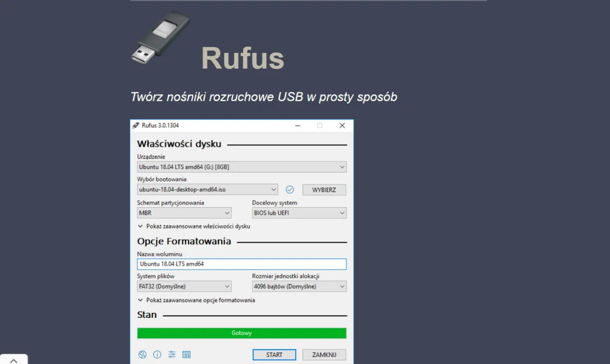Click the Rufus icon in title bar
The width and height of the screenshot is (610, 364).
tap(137, 125)
